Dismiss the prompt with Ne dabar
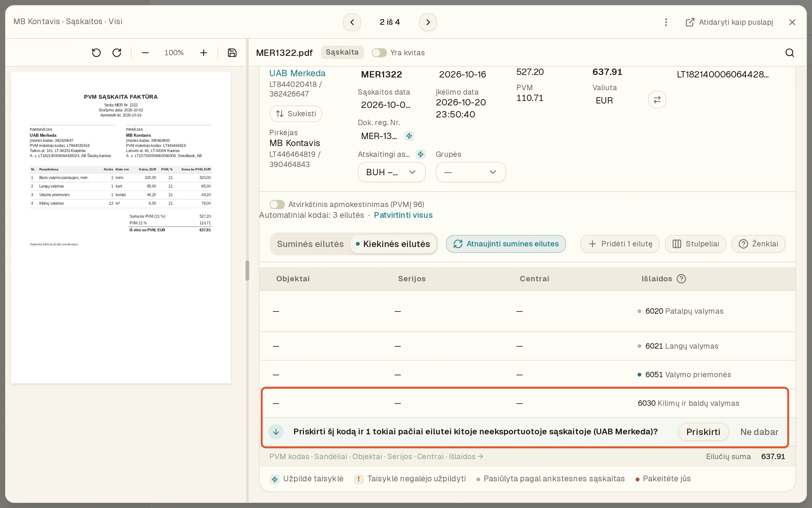 pos(759,432)
